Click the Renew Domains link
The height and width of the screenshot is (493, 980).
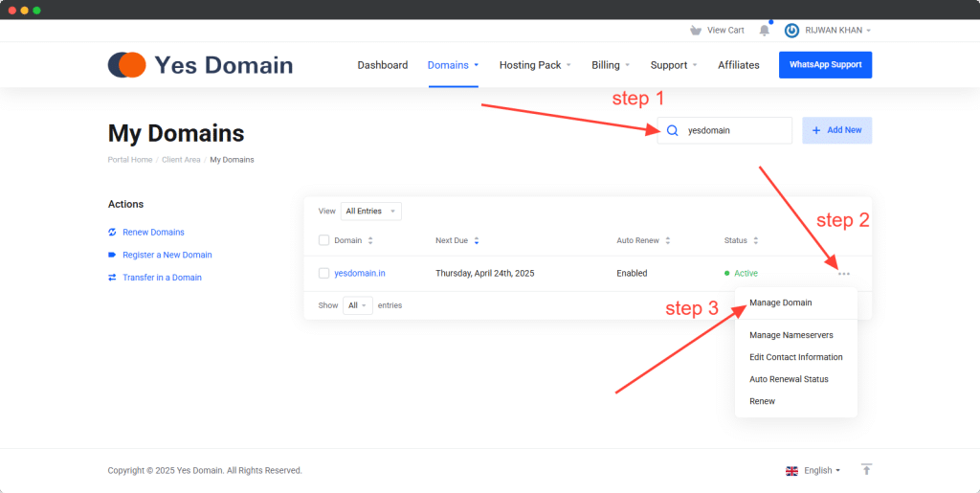click(x=153, y=232)
